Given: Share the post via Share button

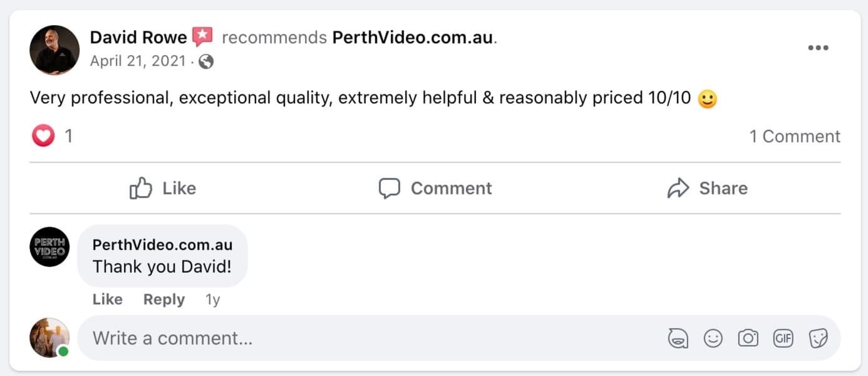Looking at the screenshot, I should pos(707,188).
